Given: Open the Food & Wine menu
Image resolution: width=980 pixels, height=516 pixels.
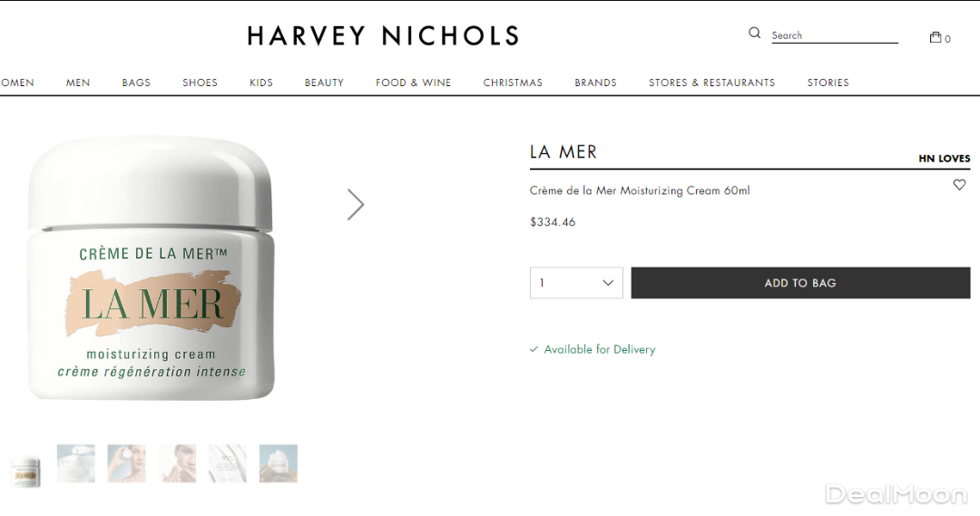Looking at the screenshot, I should 413,83.
